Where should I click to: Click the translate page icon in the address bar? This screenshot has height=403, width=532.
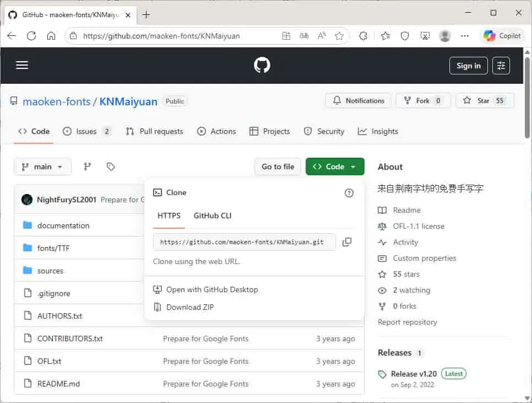coord(304,36)
